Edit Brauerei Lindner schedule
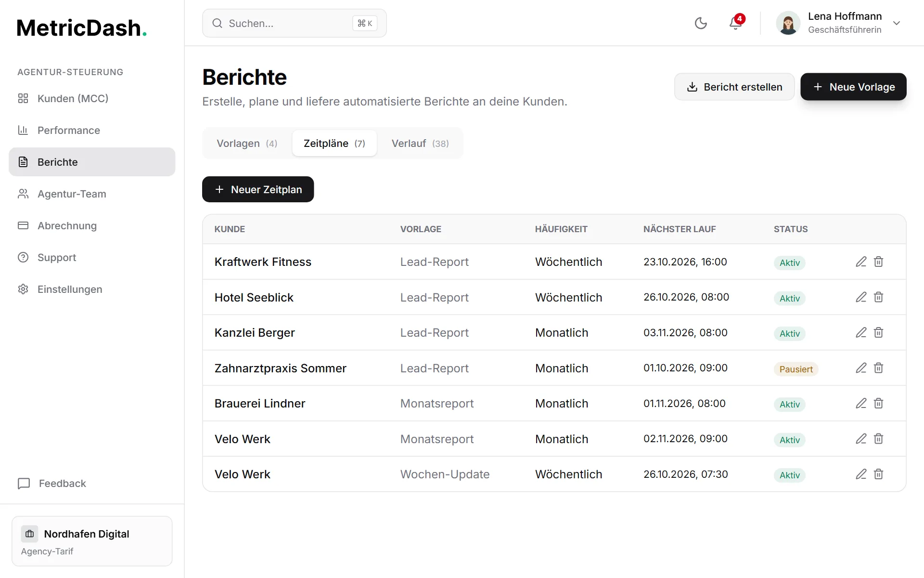 (861, 403)
